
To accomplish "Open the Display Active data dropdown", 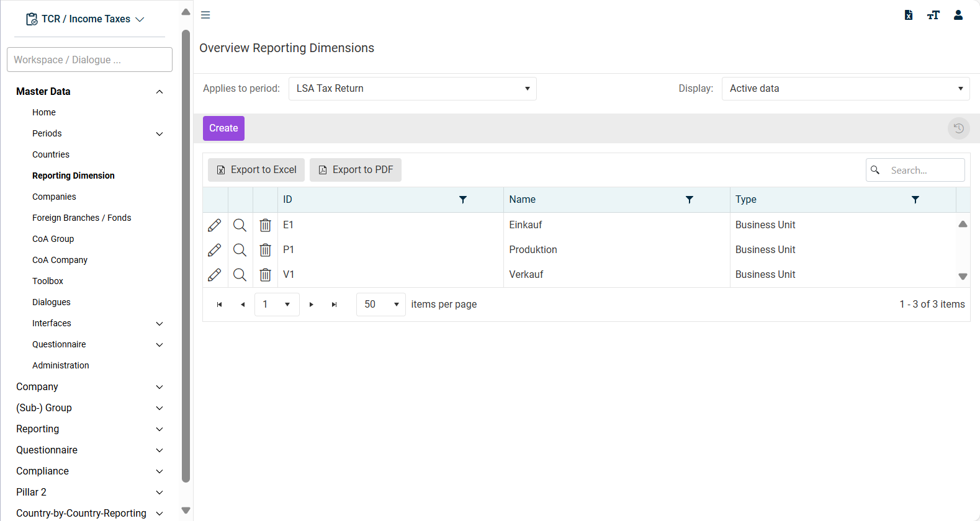I will pyautogui.click(x=846, y=89).
